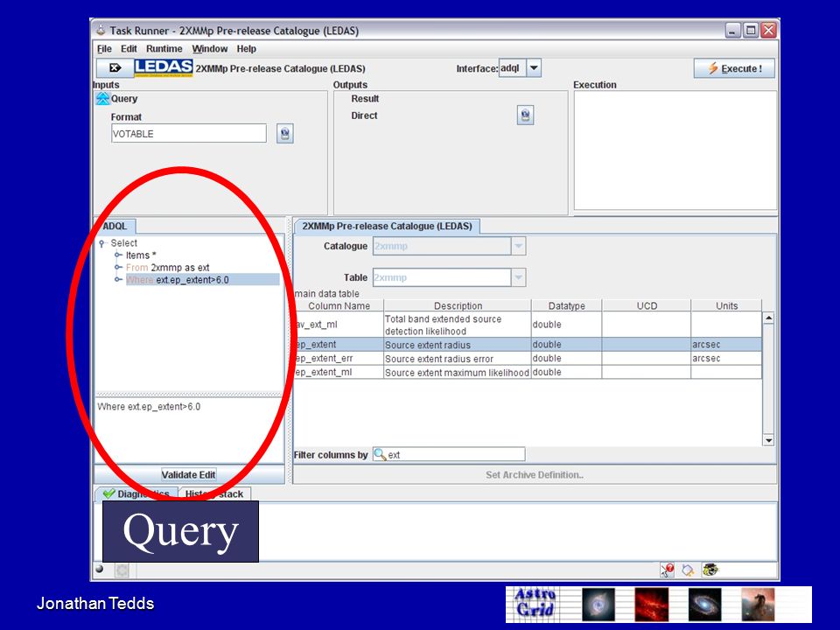The width and height of the screenshot is (840, 630).
Task: Click the Validate Edit button
Action: point(189,474)
